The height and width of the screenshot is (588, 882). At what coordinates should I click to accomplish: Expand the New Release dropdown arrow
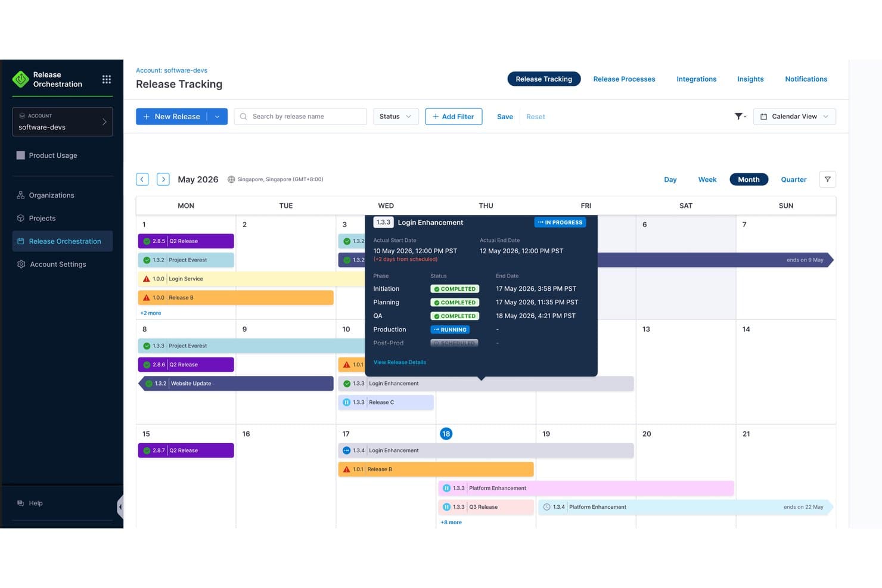pos(218,117)
